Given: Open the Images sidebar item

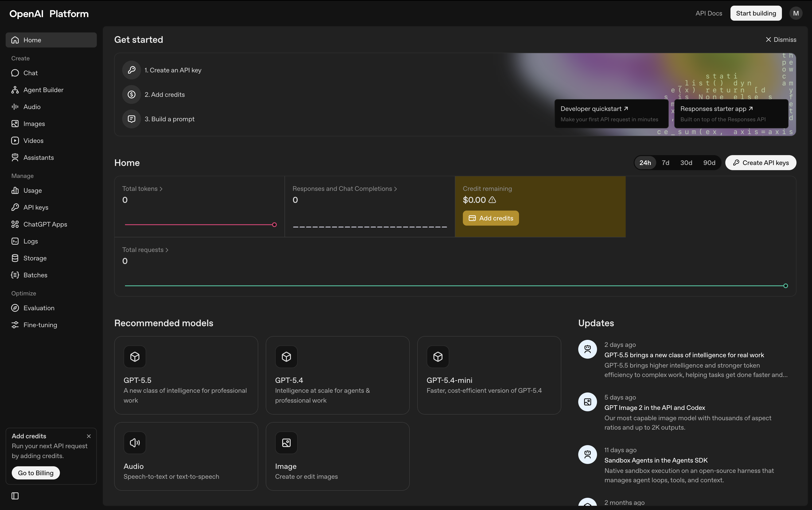Looking at the screenshot, I should tap(51, 124).
